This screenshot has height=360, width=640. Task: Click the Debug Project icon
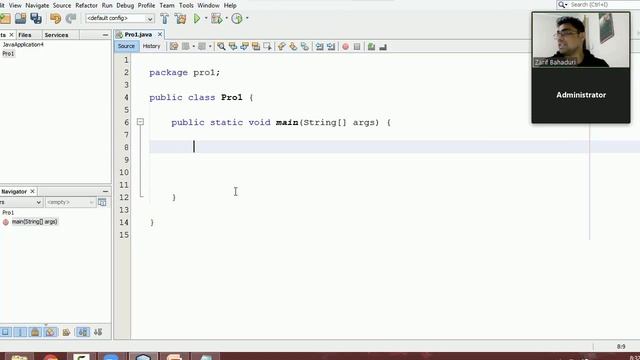tap(216, 18)
